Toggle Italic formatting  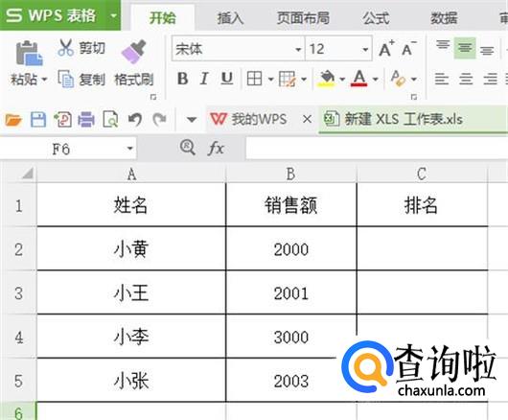tap(204, 79)
